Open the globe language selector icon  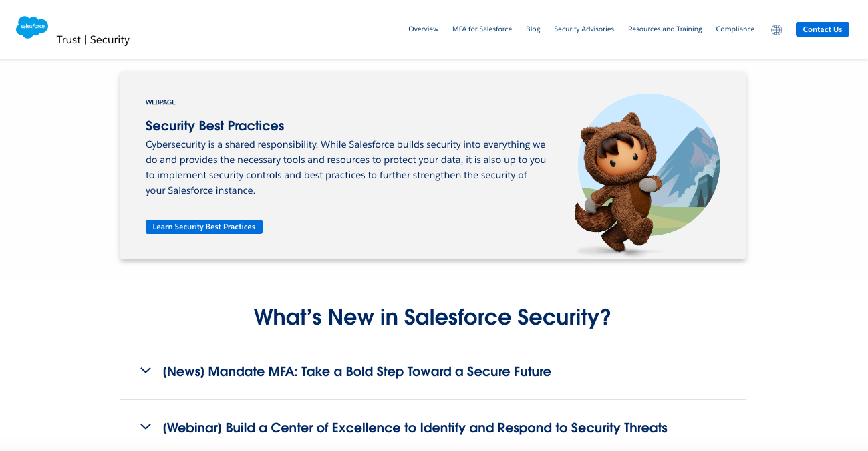[x=776, y=29]
